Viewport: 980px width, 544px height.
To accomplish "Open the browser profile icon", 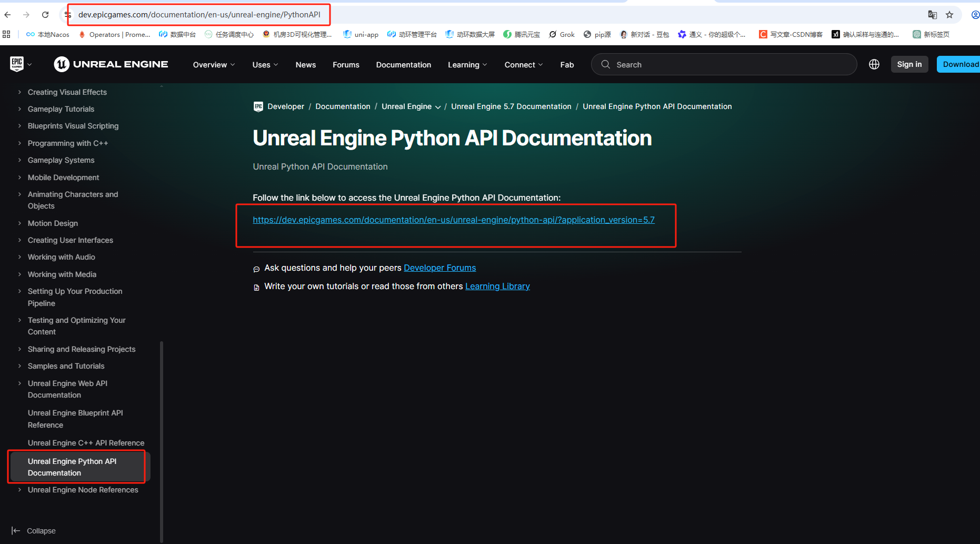I will (975, 15).
